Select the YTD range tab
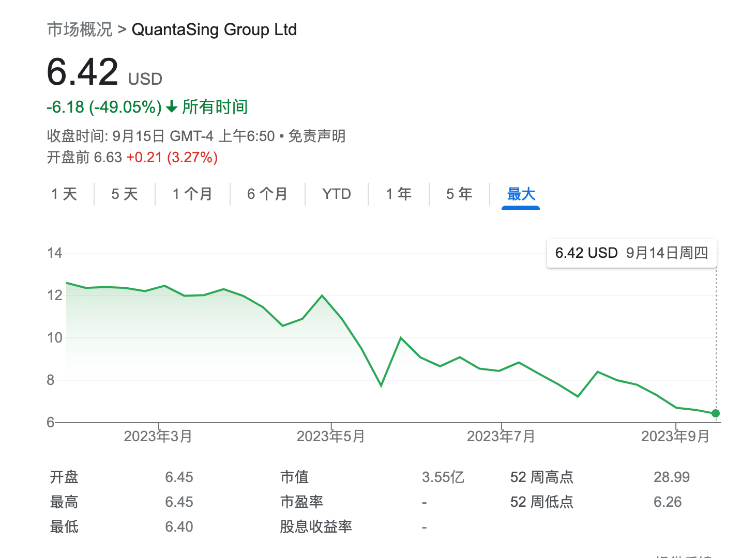Viewport: 756px width, 558px height. (x=337, y=194)
